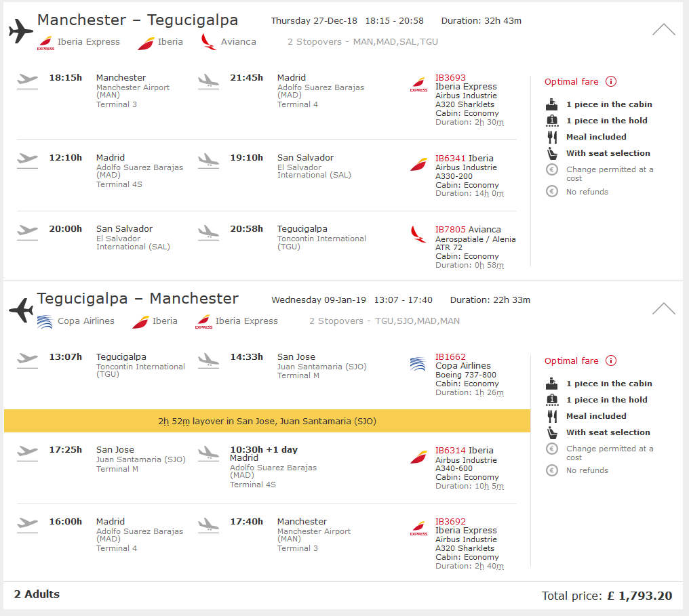Open Optimal fare info icon for outbound flight
689x616 pixels.
[611, 82]
